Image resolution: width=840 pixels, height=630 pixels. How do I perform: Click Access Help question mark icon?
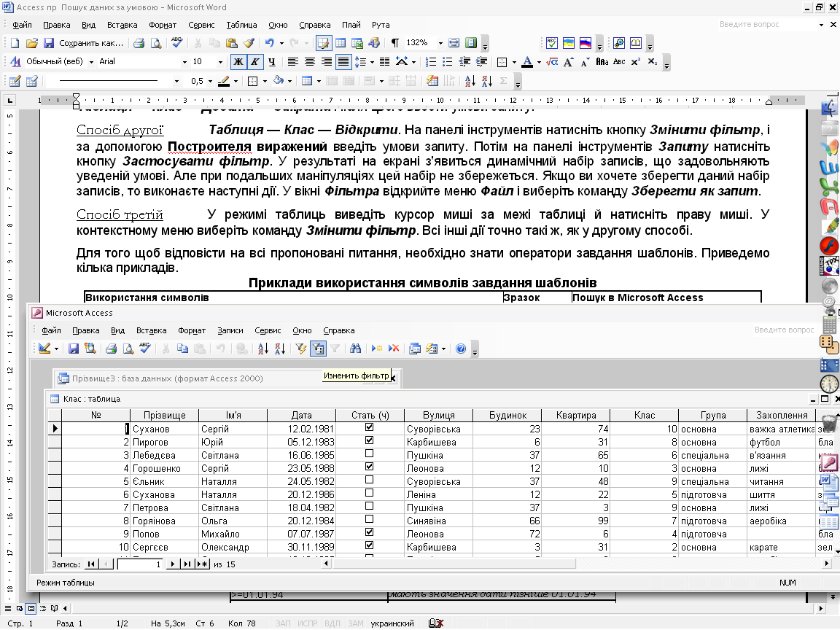[461, 349]
